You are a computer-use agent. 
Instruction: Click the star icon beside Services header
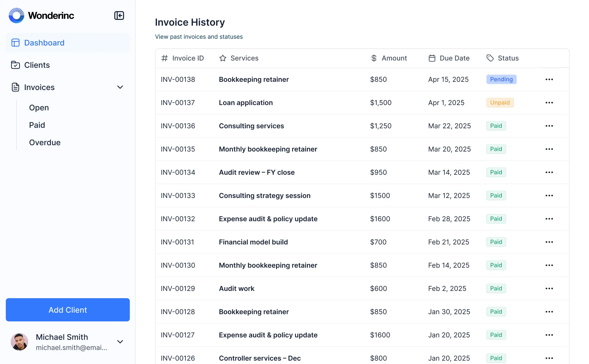223,58
